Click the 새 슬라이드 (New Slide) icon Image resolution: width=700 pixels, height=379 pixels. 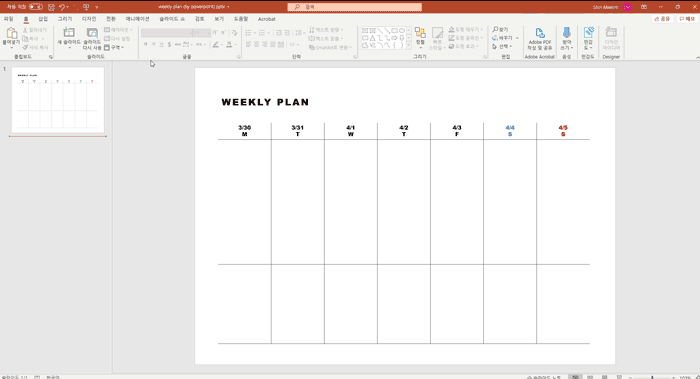coord(69,33)
